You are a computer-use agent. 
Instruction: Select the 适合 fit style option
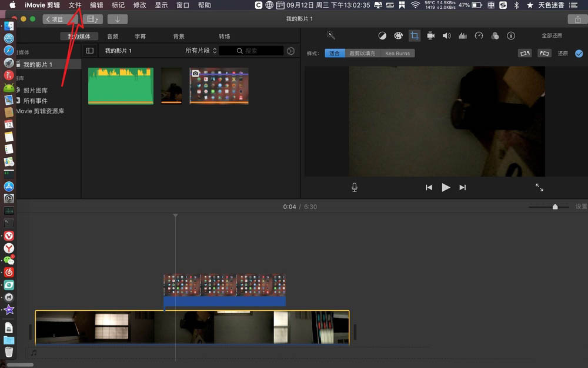click(x=335, y=54)
